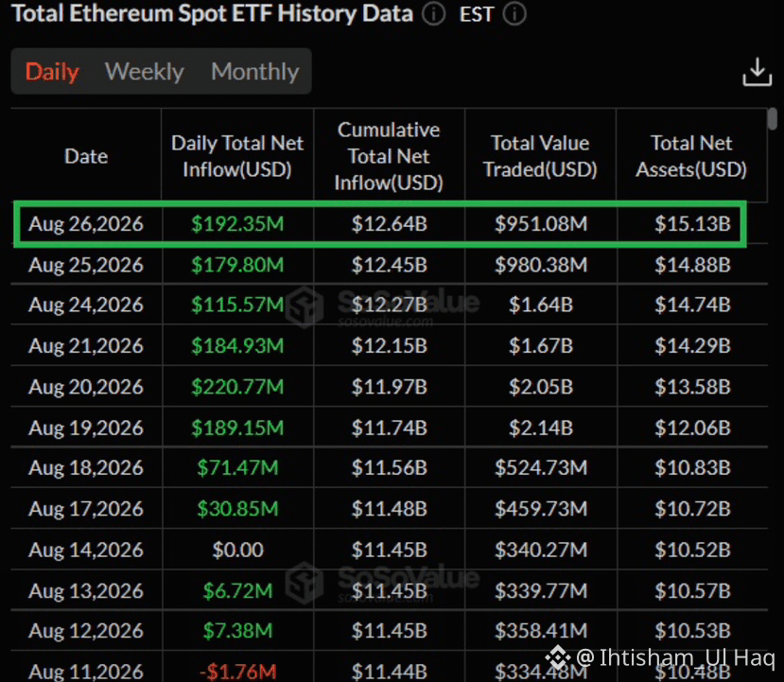The image size is (784, 682).
Task: Select the Daily tab
Action: (x=52, y=72)
